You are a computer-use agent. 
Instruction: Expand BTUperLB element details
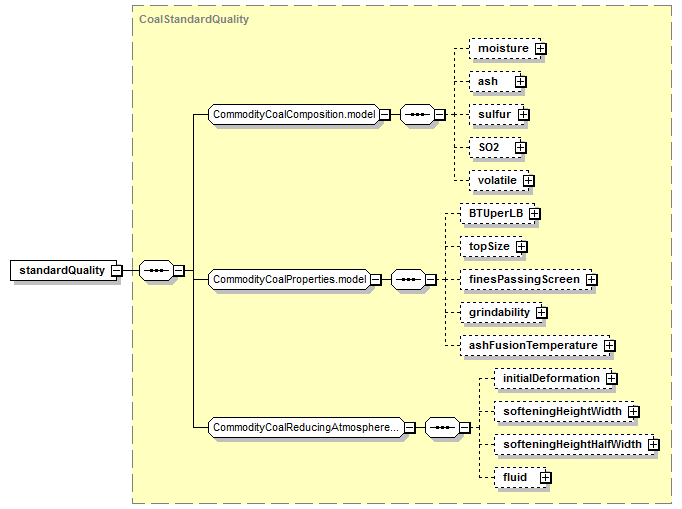pyautogui.click(x=534, y=213)
